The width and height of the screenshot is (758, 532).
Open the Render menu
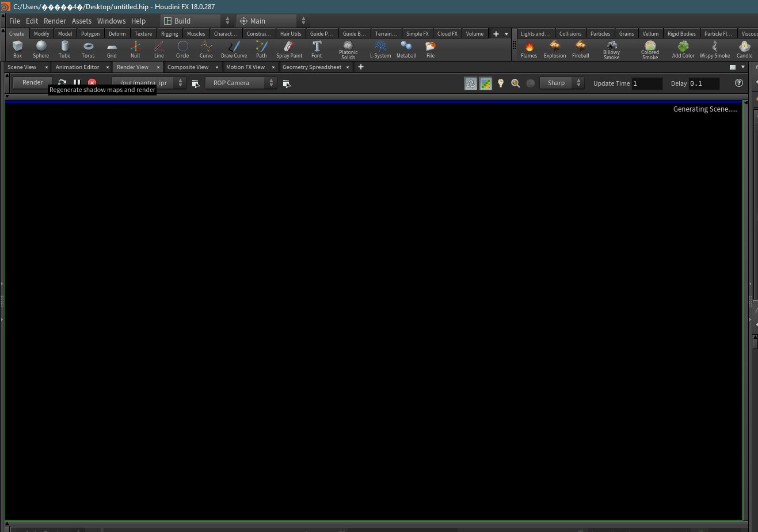55,21
